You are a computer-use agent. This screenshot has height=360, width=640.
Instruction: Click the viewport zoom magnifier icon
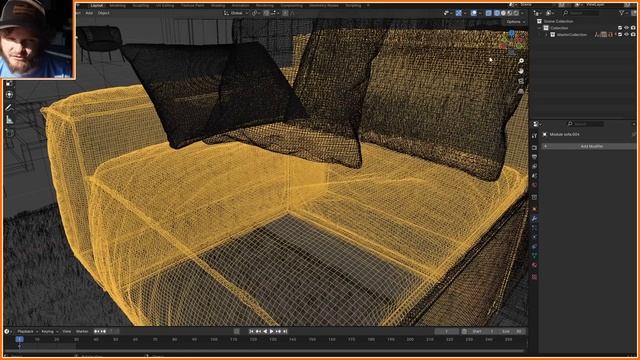pos(521,61)
